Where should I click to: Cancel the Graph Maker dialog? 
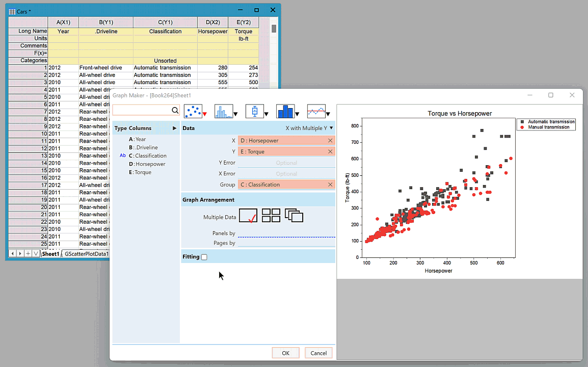pos(318,353)
